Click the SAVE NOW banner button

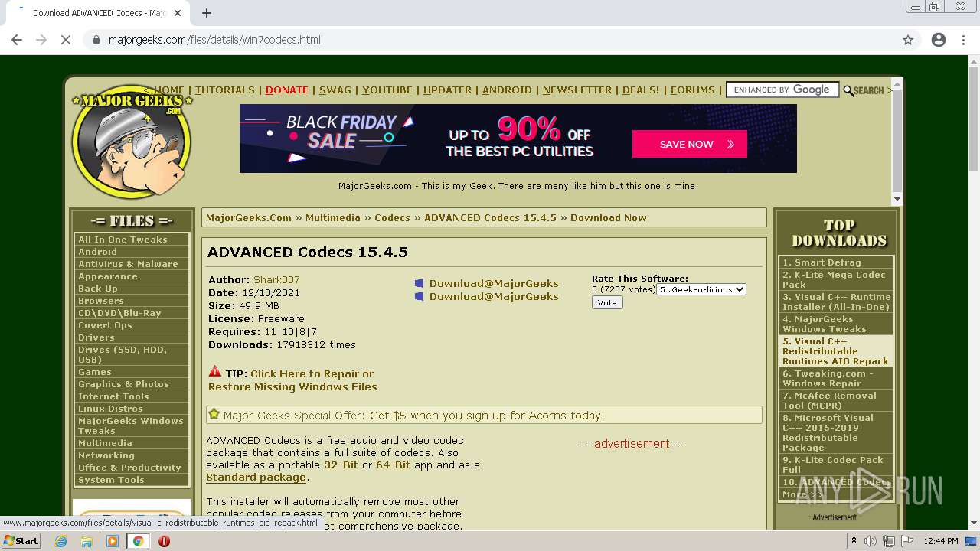pos(690,144)
